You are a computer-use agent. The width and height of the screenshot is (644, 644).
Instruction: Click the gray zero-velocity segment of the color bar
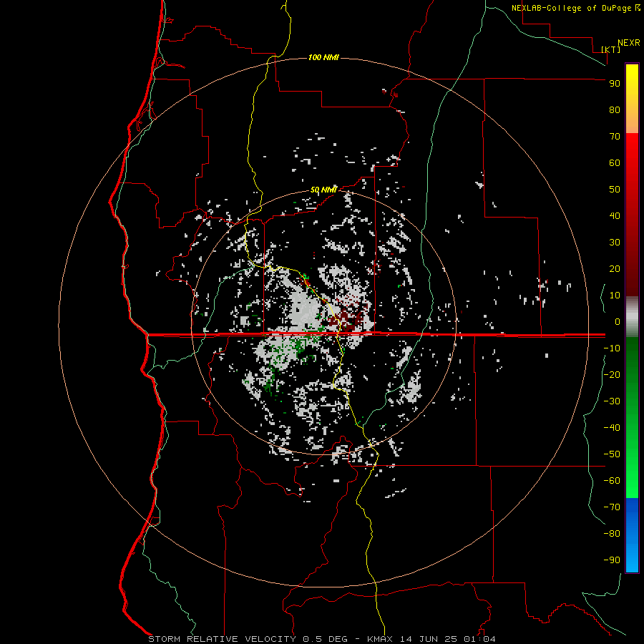[632, 317]
